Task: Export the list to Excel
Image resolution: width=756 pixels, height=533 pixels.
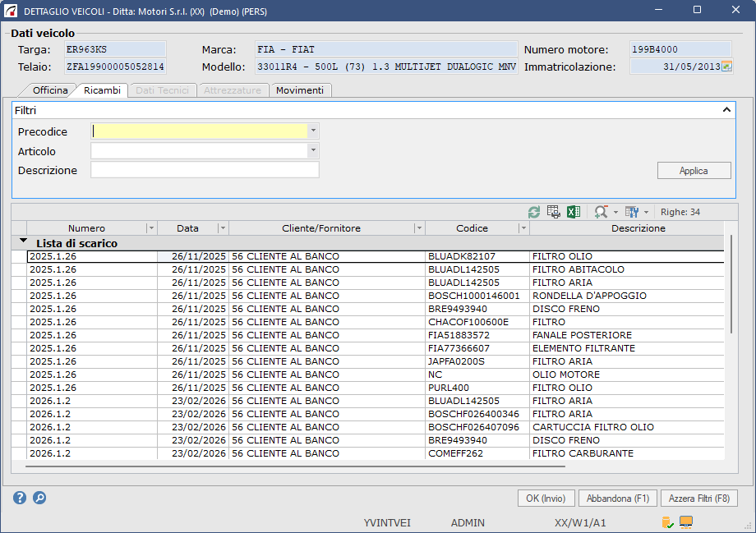Action: click(x=574, y=212)
